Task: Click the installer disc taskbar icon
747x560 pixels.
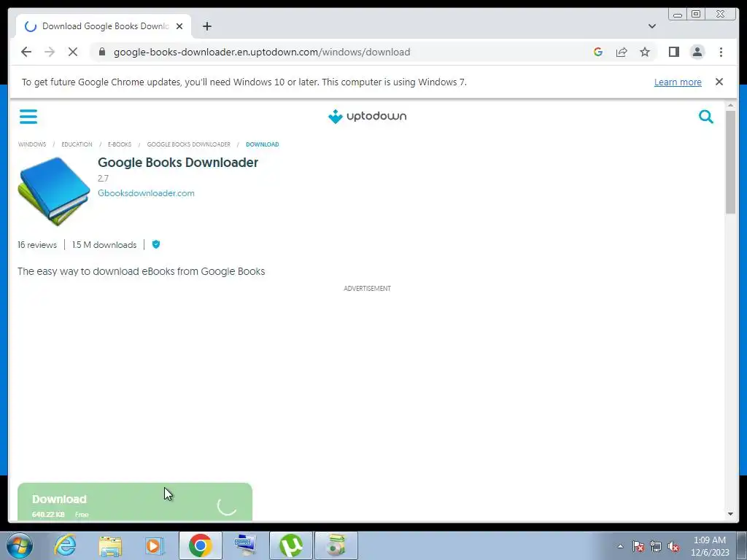Action: [336, 545]
